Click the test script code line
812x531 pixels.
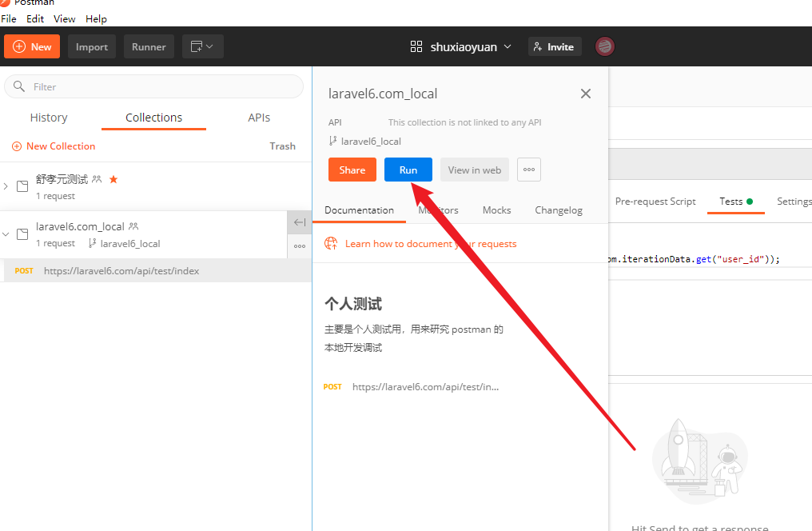[x=694, y=259]
